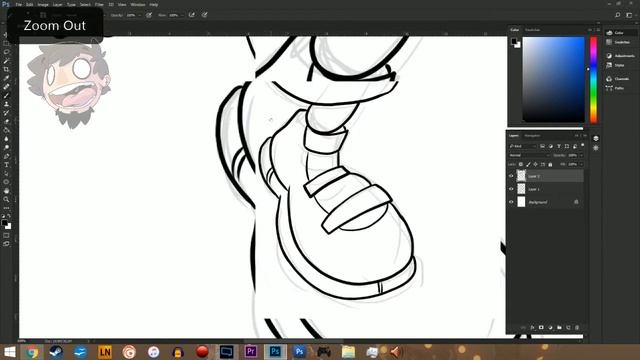
Task: Toggle visibility of Layer 1
Action: click(x=511, y=189)
